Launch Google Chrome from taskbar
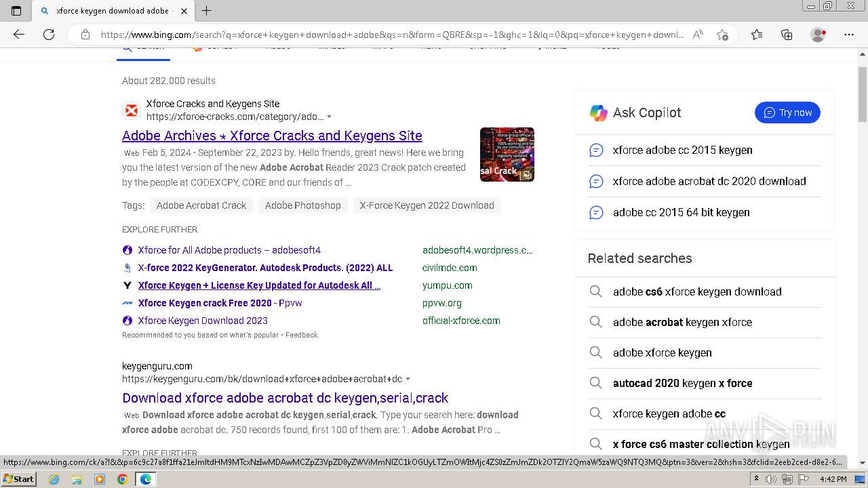868x488 pixels. (x=122, y=479)
